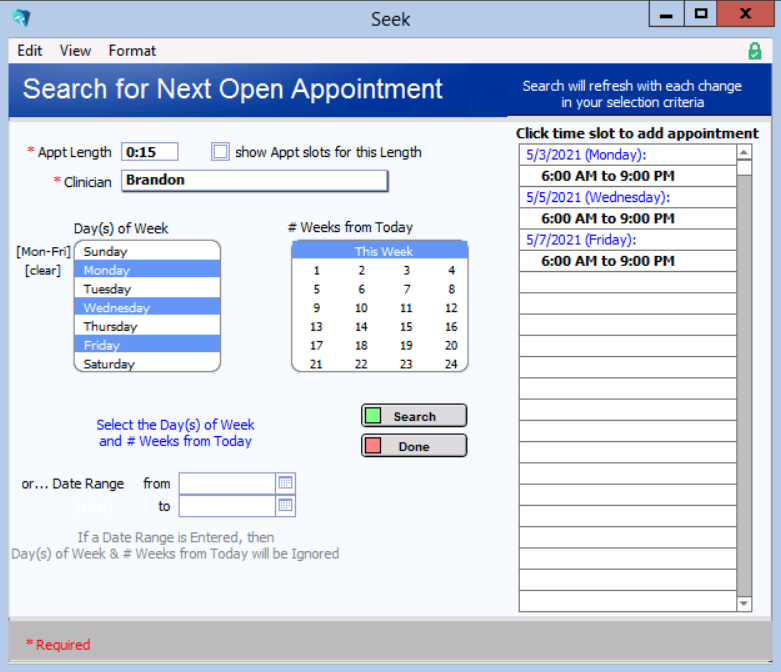Click Friday's 6:00 AM to 9:00 PM slot
Screen dimensions: 781x672
tap(628, 261)
